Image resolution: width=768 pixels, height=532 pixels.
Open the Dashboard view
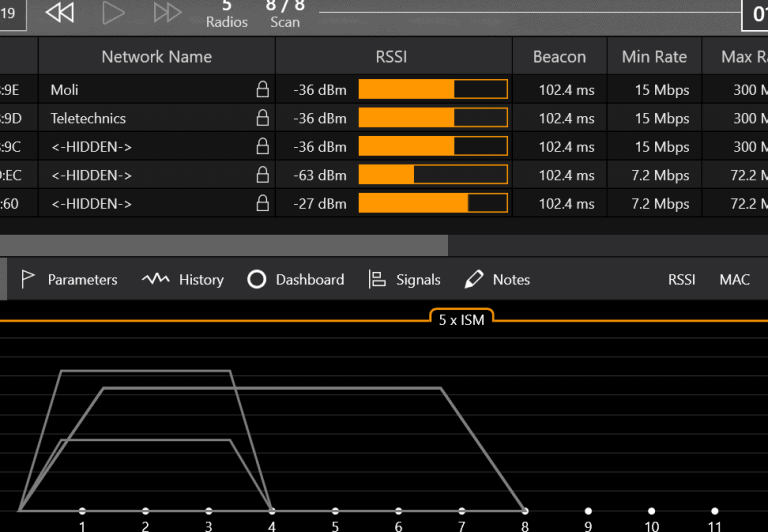296,280
